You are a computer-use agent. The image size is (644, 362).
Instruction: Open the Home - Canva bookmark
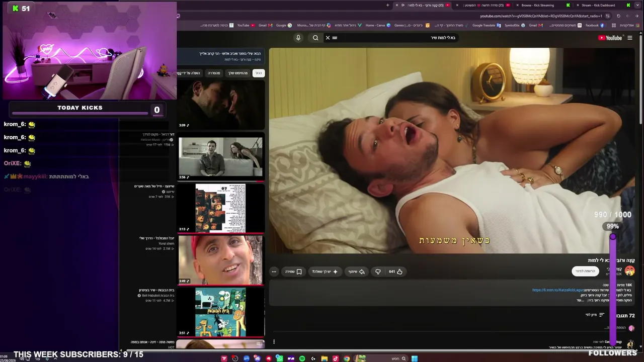(378, 25)
